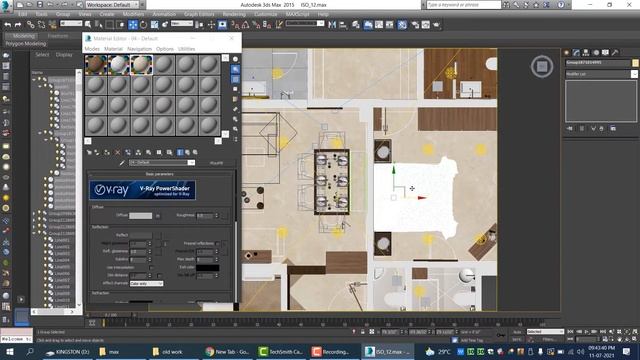The width and height of the screenshot is (640, 360).
Task: Click the Select by Name icon
Action: pos(98,25)
